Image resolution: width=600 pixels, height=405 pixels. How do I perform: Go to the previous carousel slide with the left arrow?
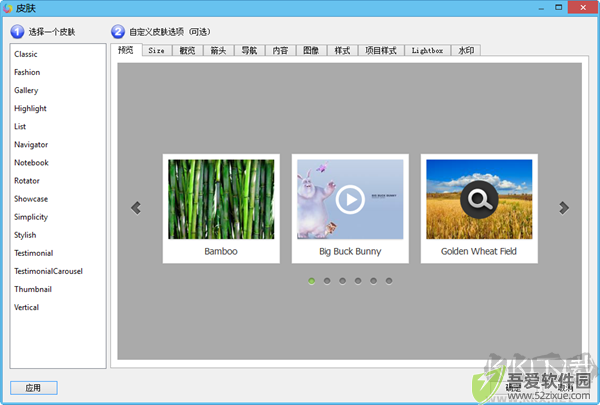(x=136, y=208)
